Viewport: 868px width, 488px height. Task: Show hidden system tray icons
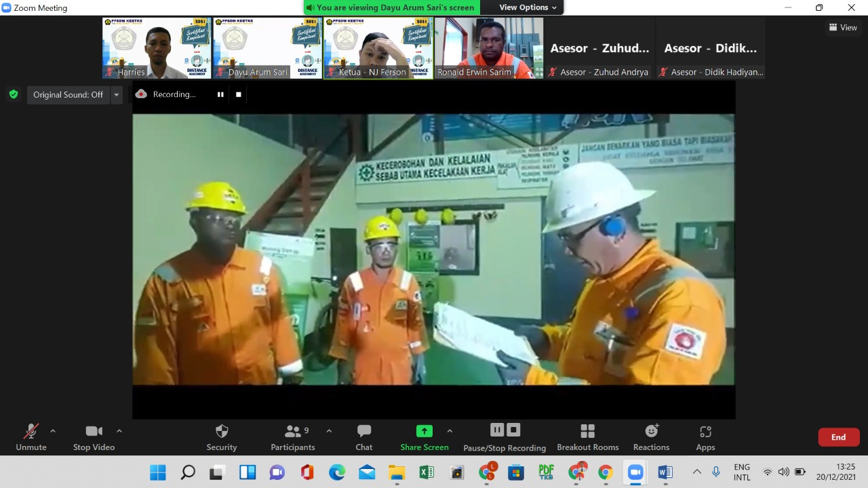696,472
